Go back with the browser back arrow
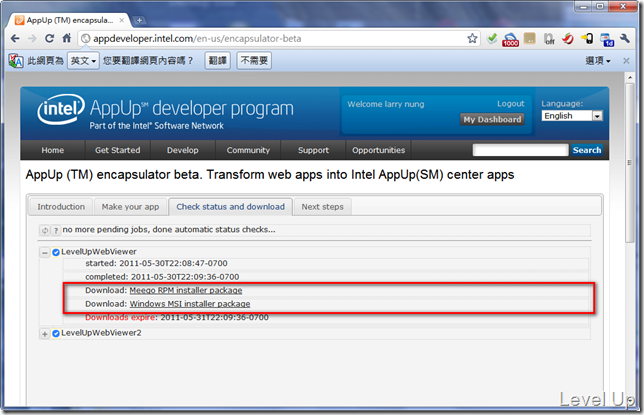The image size is (644, 415). pos(15,39)
